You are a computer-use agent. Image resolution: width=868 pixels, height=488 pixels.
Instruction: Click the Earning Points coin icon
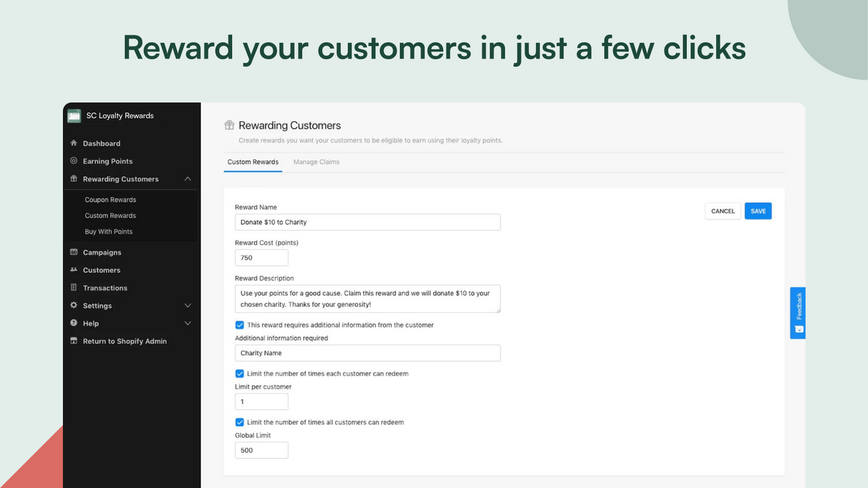[x=74, y=161]
